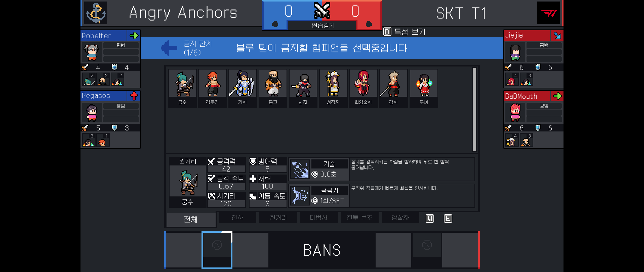This screenshot has height=272, width=644.
Task: Click the 궁극기 ultimate skill icon
Action: point(300,196)
